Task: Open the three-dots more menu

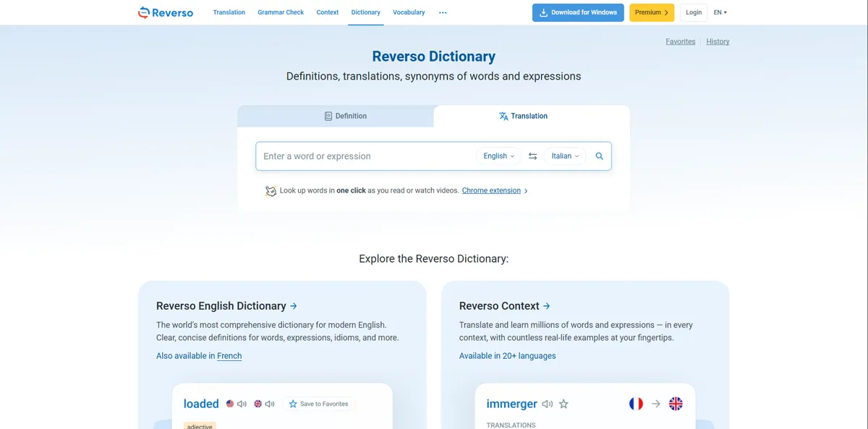Action: pyautogui.click(x=443, y=12)
